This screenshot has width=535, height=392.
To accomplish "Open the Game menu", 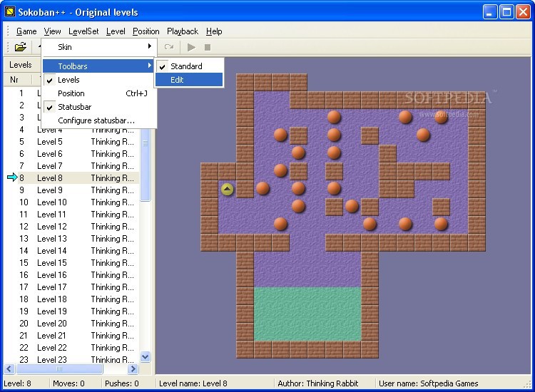I will pos(26,31).
